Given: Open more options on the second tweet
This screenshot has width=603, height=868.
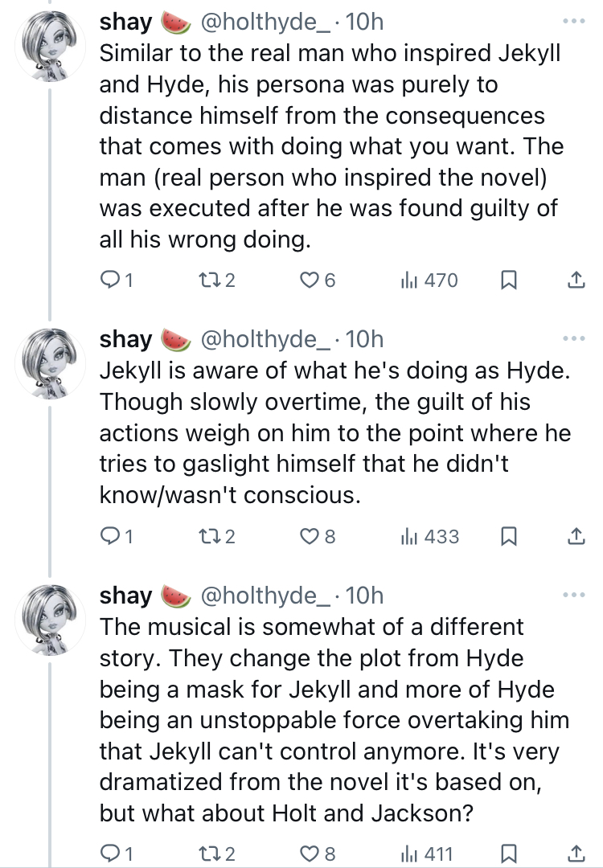Looking at the screenshot, I should pos(573,339).
